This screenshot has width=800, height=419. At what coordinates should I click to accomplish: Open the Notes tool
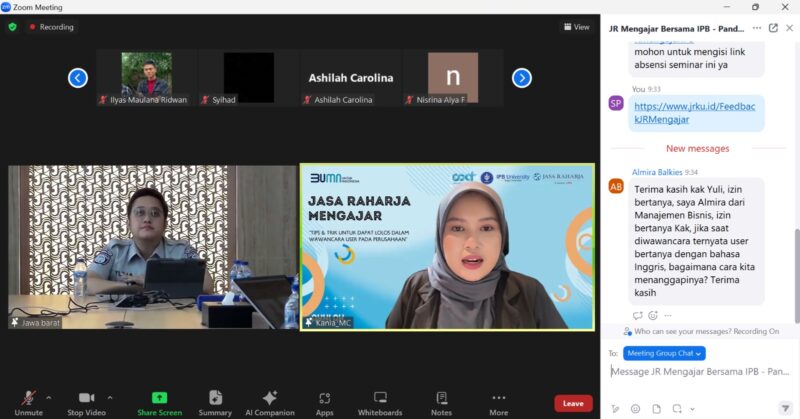(441, 399)
